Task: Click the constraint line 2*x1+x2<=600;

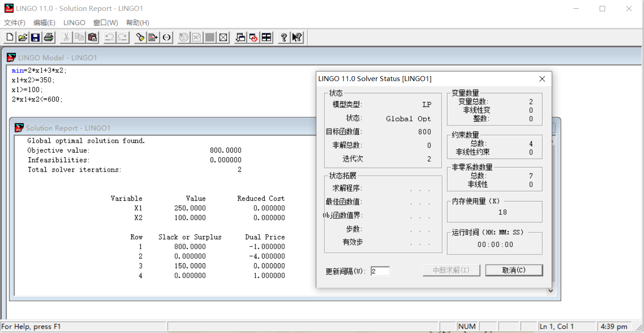Action: tap(38, 99)
